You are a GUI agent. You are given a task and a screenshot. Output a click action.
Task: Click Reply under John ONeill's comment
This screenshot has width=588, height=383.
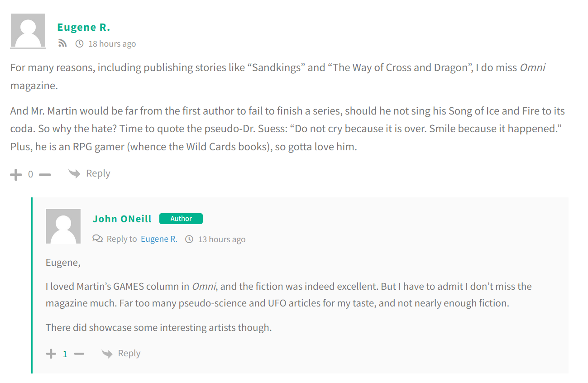point(129,354)
